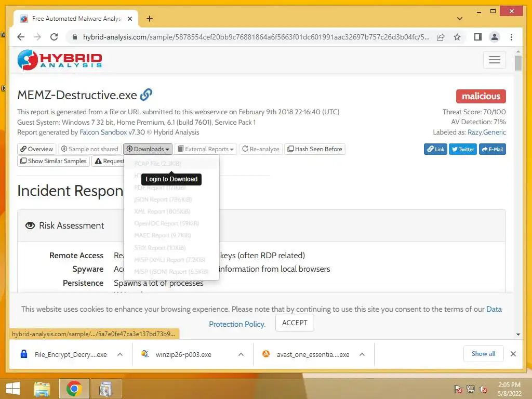532x399 pixels.
Task: Click the address bar URL
Action: tap(256, 37)
